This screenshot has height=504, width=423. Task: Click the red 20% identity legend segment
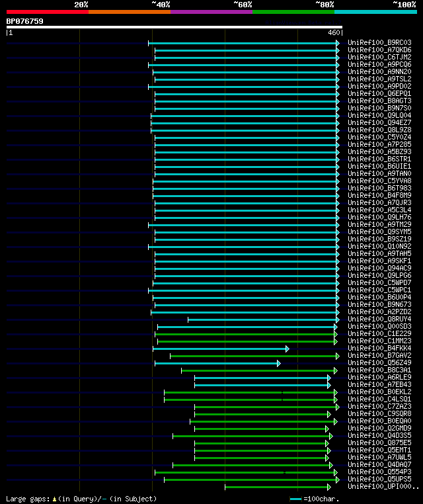[48, 12]
